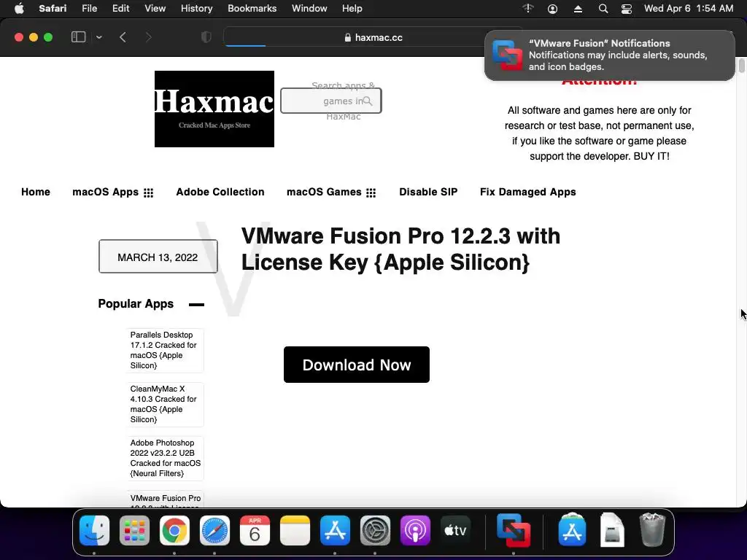747x560 pixels.
Task: Expand the macOS Apps menu
Action: click(x=113, y=192)
